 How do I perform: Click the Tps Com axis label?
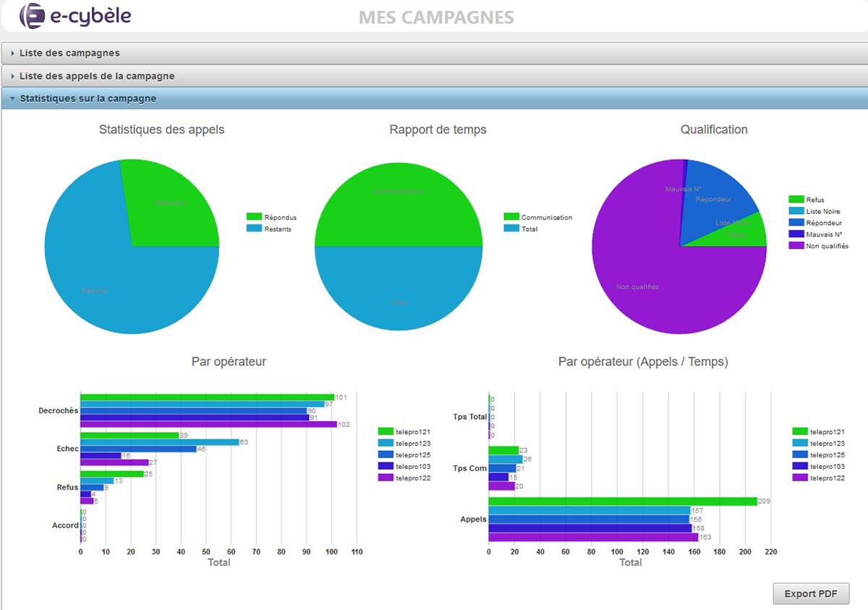tap(471, 469)
